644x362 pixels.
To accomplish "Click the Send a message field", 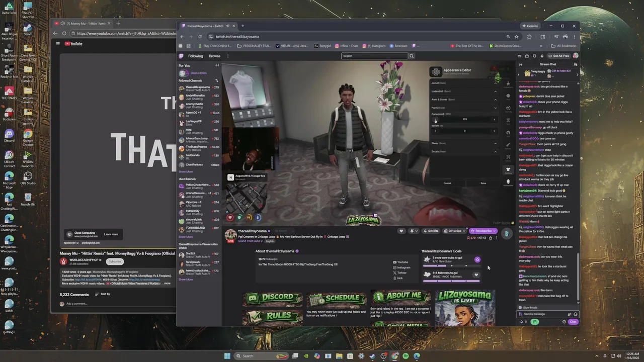I will coord(548,314).
